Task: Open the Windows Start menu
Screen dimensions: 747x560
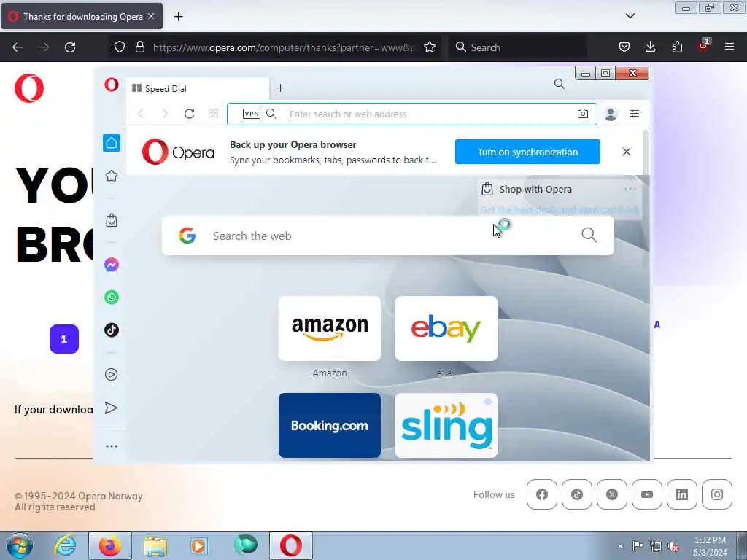Action: 20,545
